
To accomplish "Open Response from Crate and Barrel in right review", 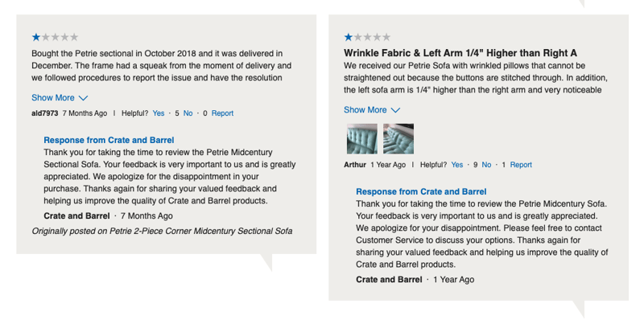I will tap(421, 192).
